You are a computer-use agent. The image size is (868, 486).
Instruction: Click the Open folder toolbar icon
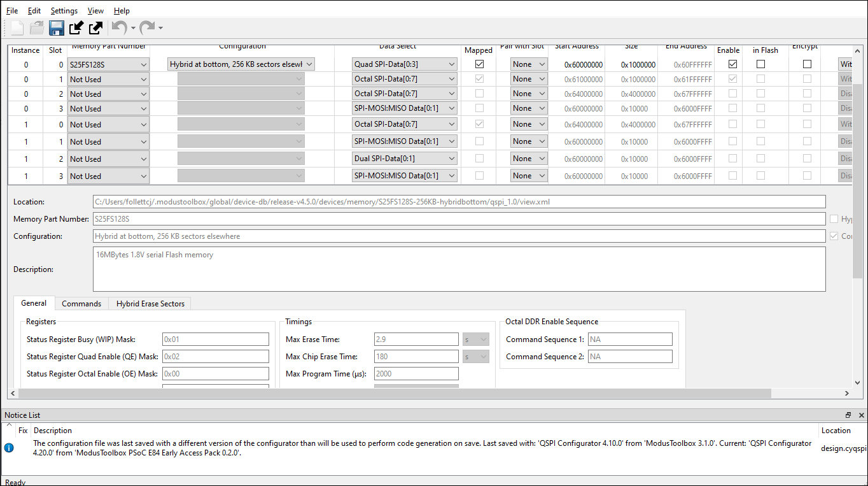coord(37,27)
